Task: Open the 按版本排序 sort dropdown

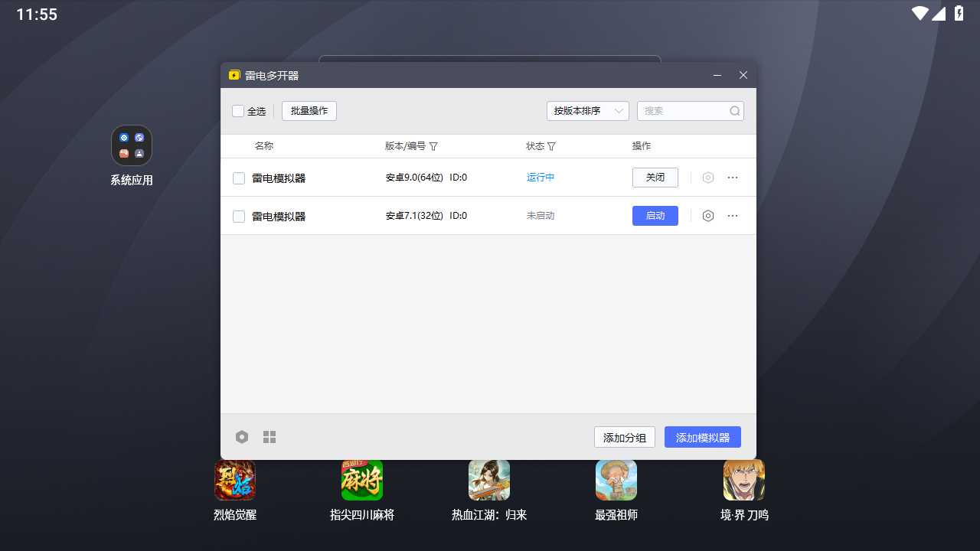Action: tap(588, 111)
